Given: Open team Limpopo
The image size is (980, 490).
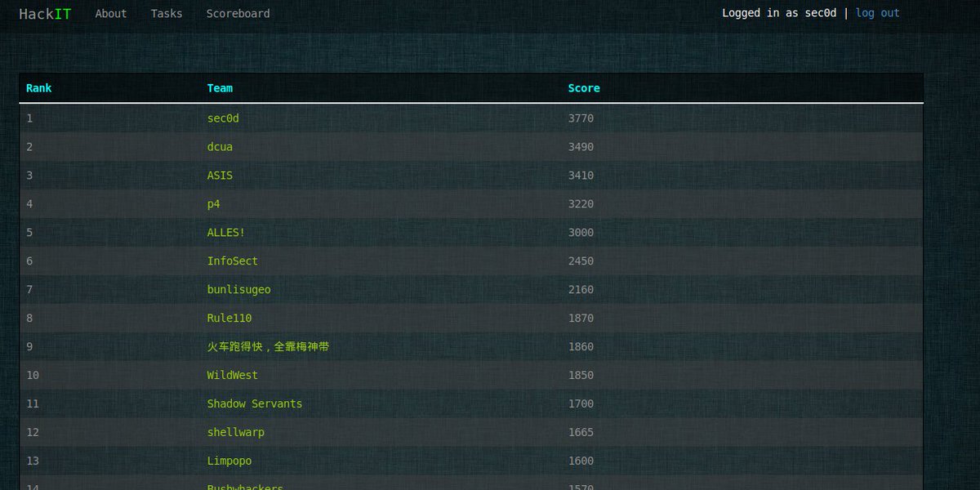Looking at the screenshot, I should pyautogui.click(x=229, y=461).
